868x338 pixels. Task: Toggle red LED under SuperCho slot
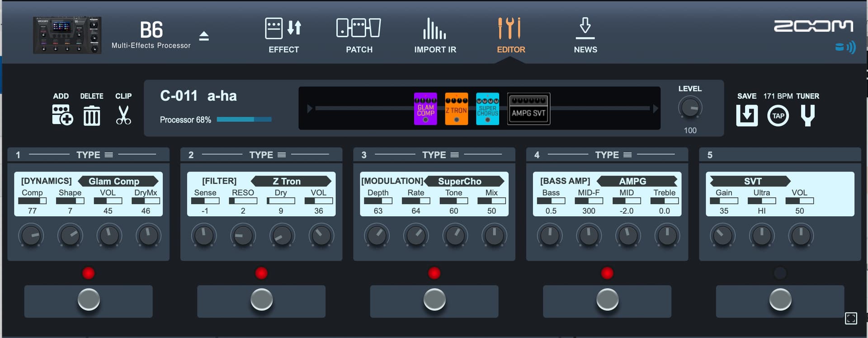click(434, 273)
